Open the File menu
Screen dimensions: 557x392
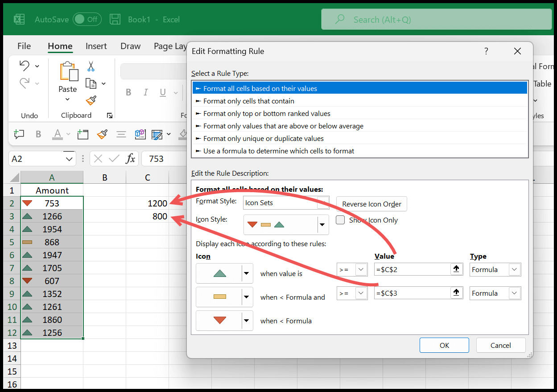[24, 46]
